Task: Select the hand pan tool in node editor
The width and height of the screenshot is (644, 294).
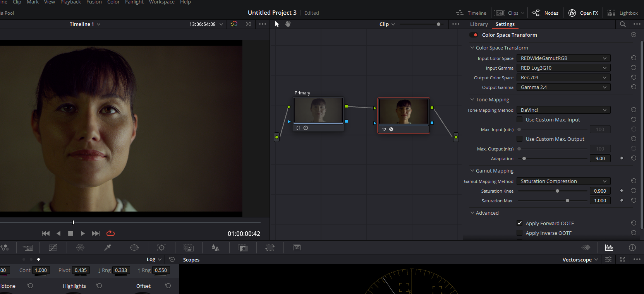Action: [288, 24]
